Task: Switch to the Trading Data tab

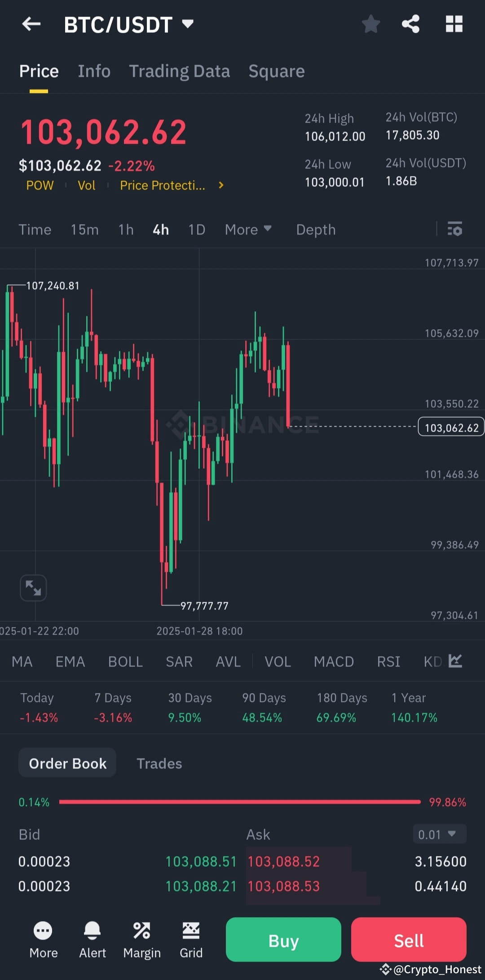Action: 180,71
